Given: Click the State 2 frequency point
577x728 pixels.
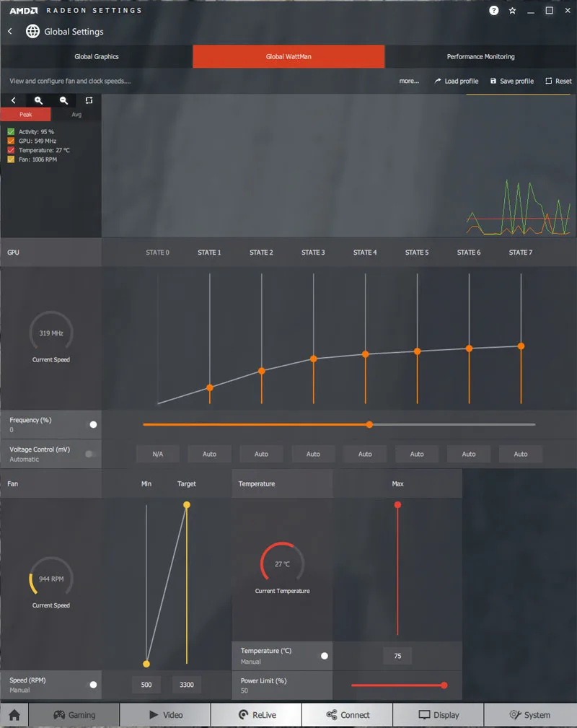Looking at the screenshot, I should pyautogui.click(x=262, y=371).
